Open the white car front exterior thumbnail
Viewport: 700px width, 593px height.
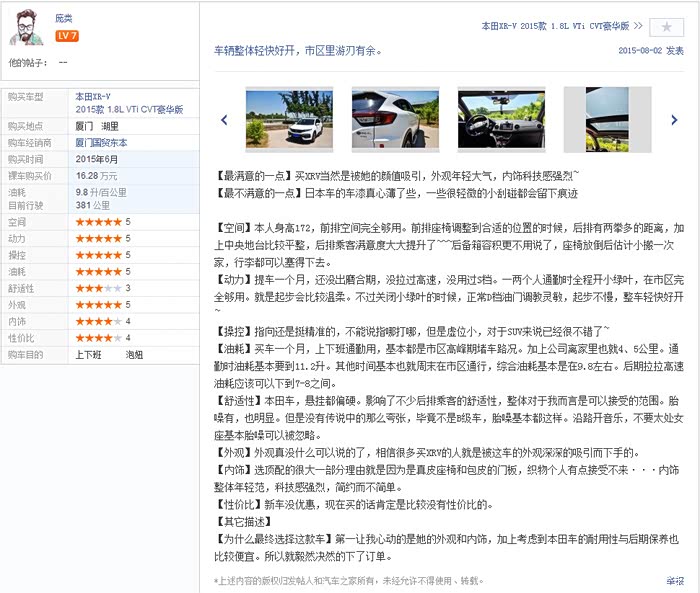click(x=289, y=119)
